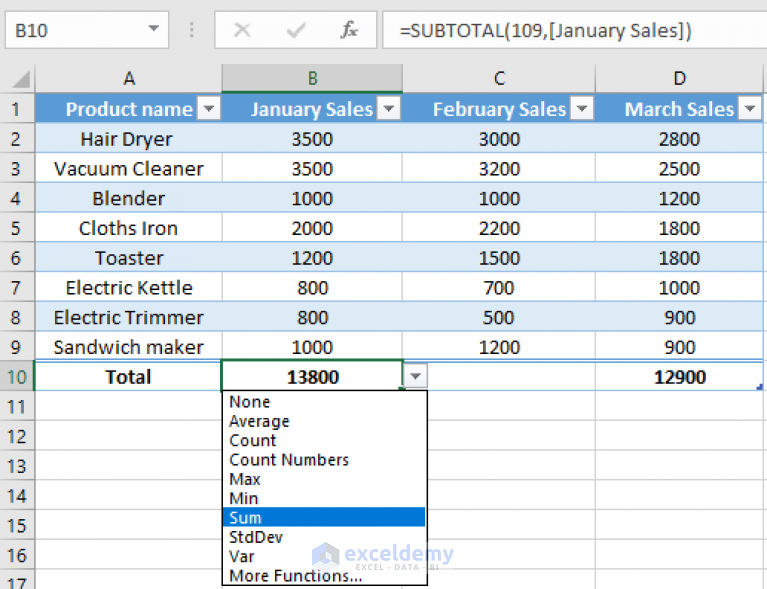
Task: Click total row function dropdown arrow
Action: pyautogui.click(x=415, y=376)
